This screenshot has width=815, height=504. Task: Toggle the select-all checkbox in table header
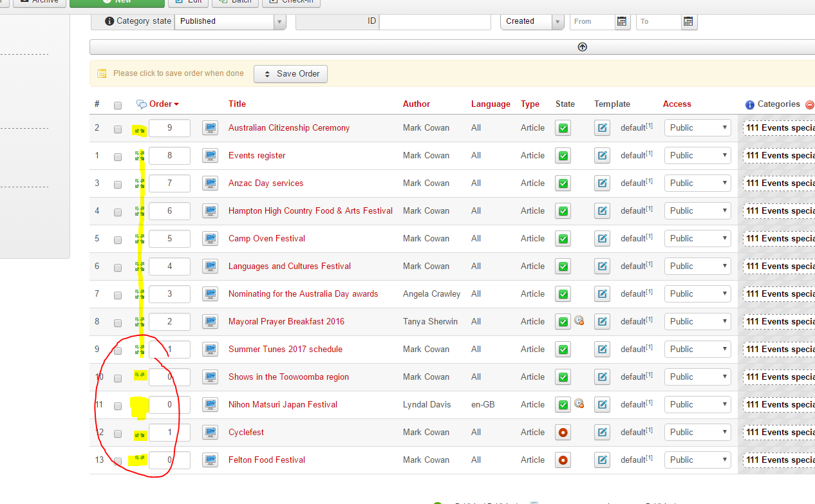pyautogui.click(x=118, y=105)
